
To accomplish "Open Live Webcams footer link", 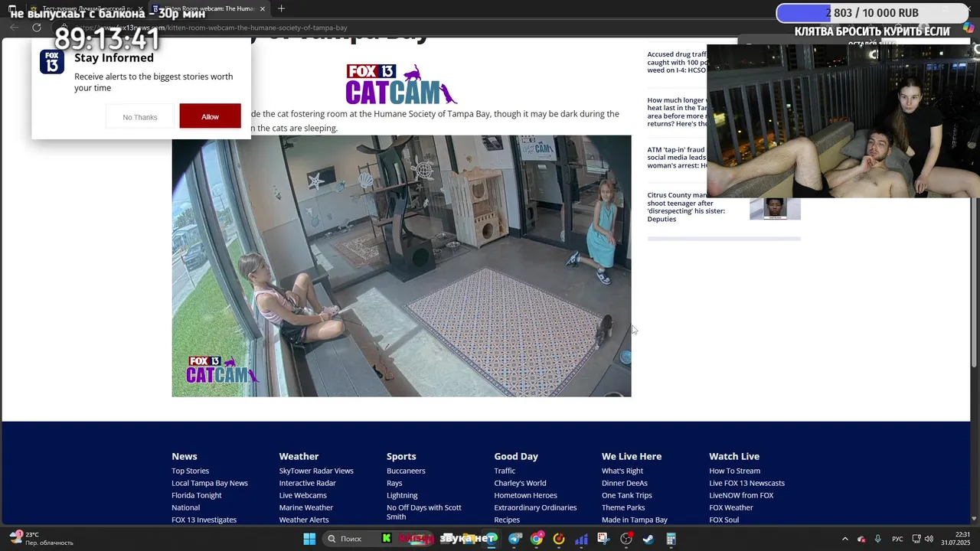I will click(x=302, y=495).
